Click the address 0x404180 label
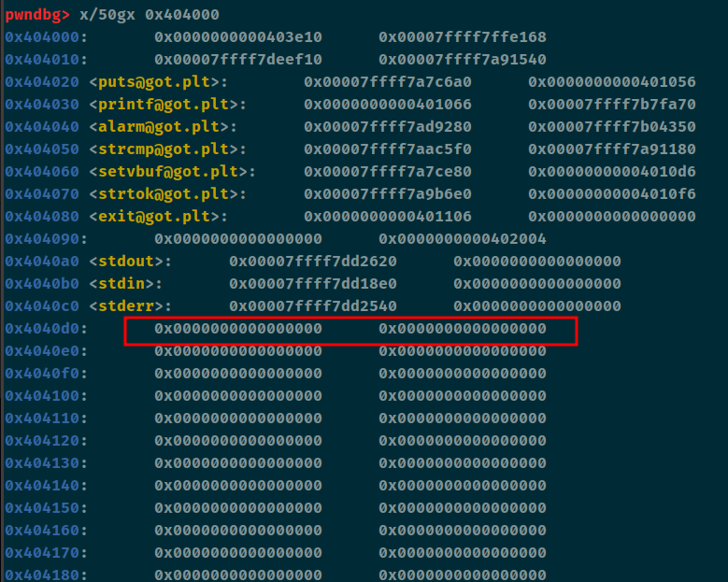The width and height of the screenshot is (728, 582). click(43, 575)
